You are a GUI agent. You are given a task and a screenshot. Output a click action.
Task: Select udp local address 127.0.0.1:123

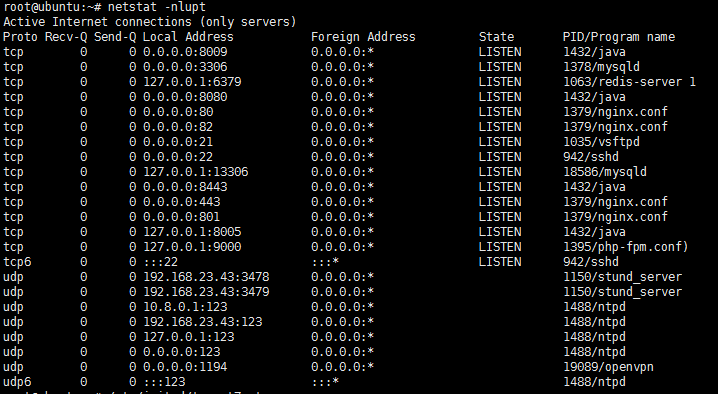pos(189,337)
